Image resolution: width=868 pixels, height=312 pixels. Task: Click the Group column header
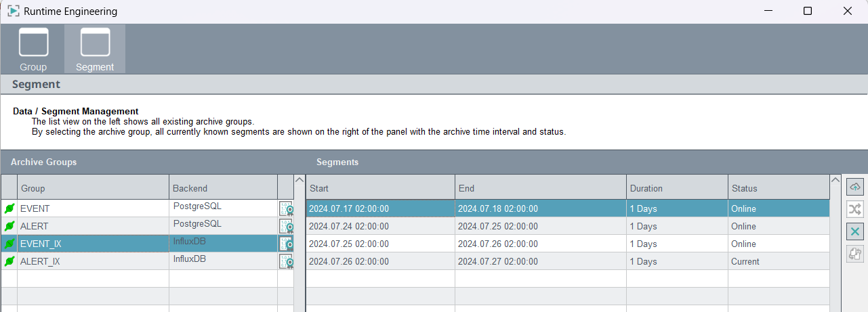click(94, 188)
